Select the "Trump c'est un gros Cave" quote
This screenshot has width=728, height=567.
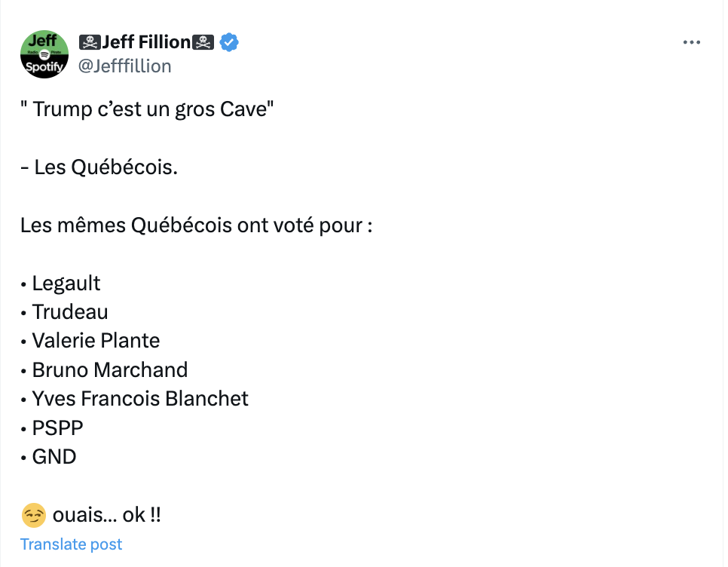(x=147, y=109)
